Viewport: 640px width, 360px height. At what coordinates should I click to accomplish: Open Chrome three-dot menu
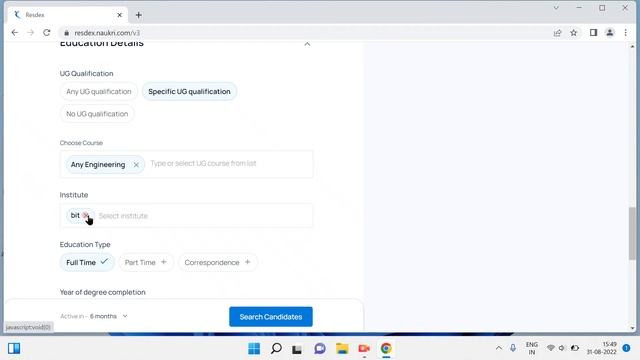pyautogui.click(x=625, y=33)
